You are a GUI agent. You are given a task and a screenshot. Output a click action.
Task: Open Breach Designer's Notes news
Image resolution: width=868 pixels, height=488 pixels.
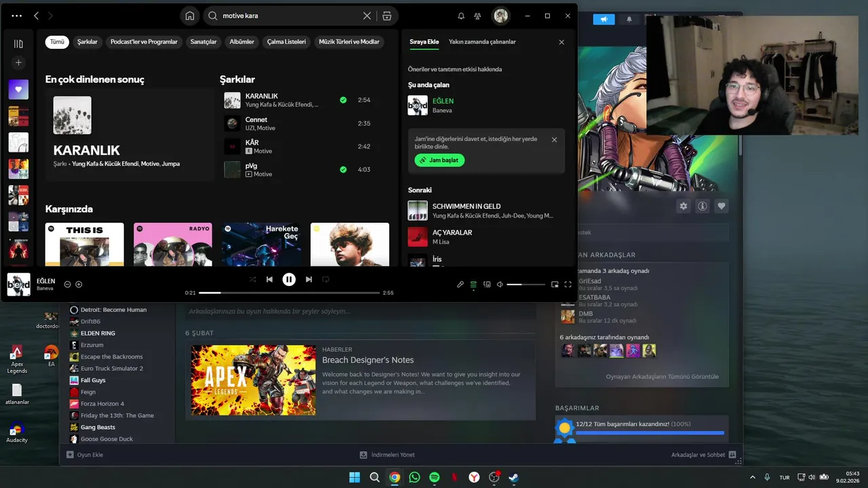point(360,380)
